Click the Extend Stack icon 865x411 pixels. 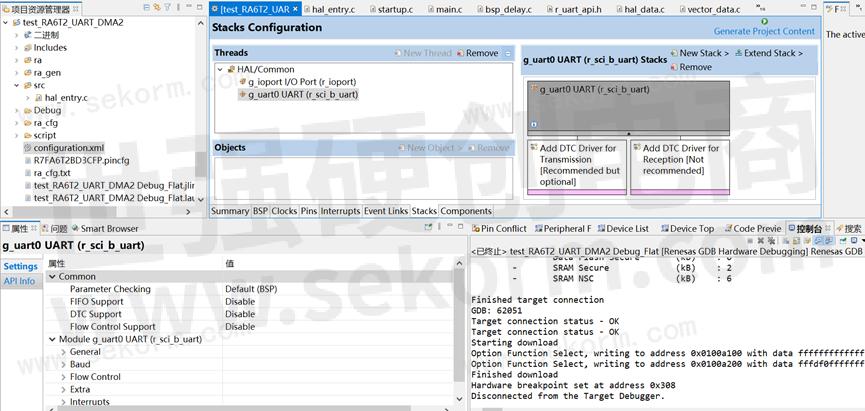[738, 53]
